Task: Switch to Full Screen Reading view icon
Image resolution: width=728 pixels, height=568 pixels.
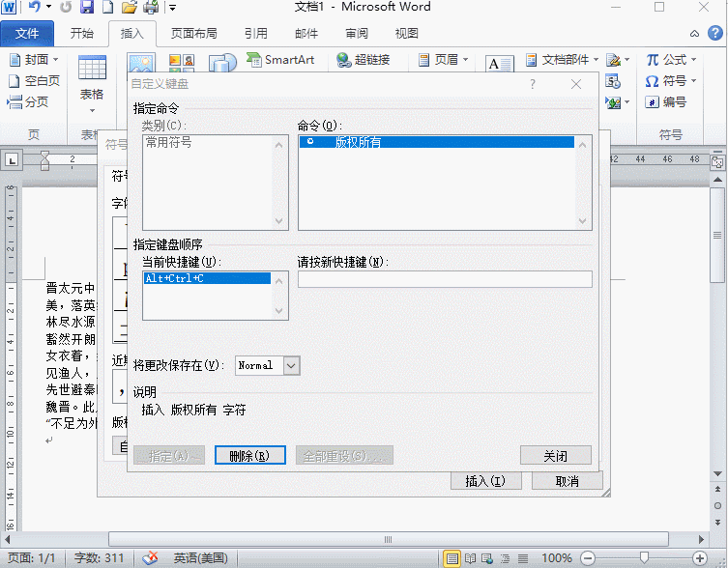Action: (x=470, y=557)
